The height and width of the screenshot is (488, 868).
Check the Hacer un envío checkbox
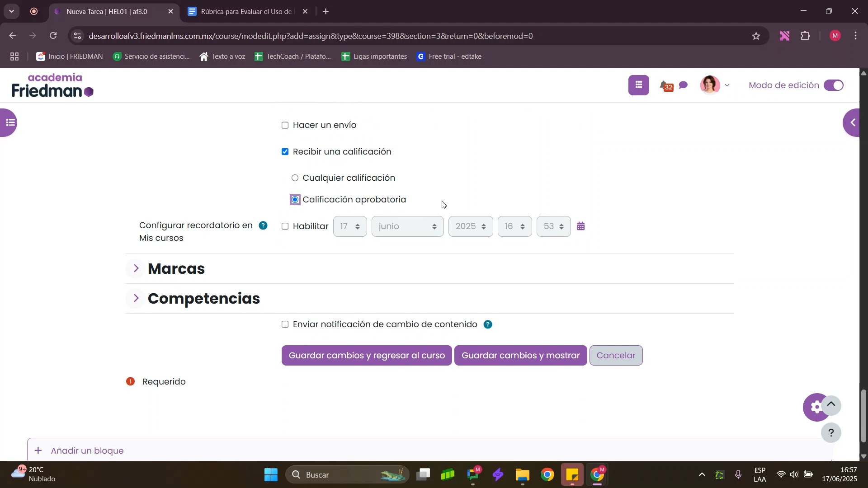point(285,126)
